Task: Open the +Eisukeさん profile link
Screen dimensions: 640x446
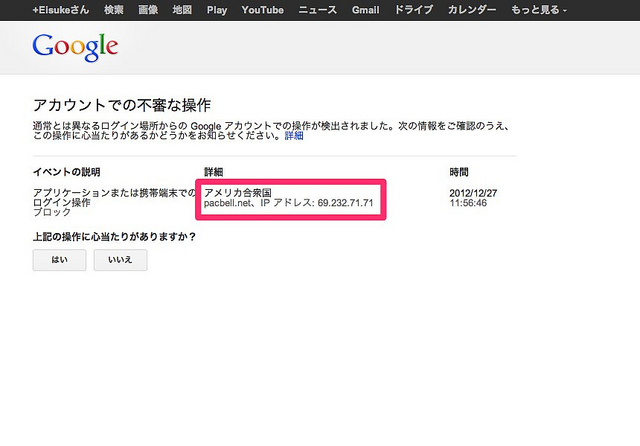Action: 60,10
